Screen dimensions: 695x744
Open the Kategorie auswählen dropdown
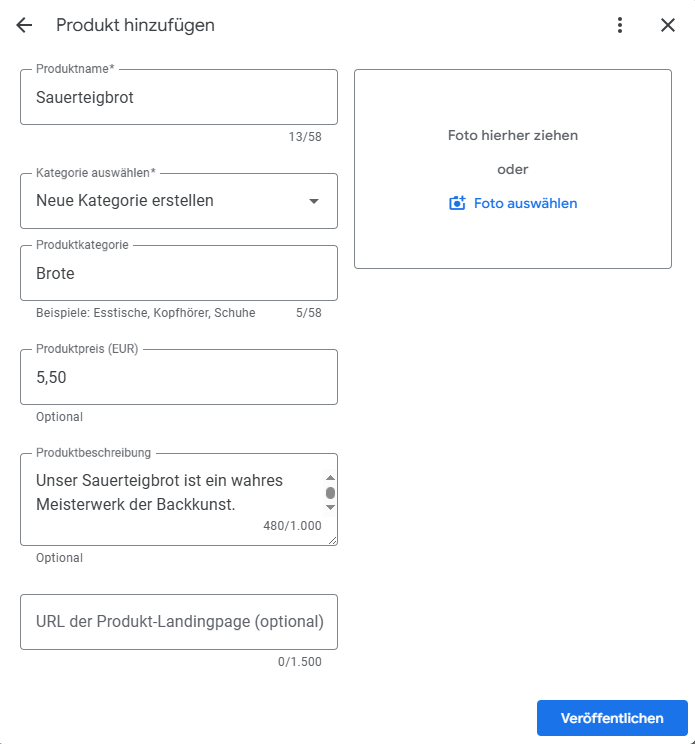pyautogui.click(x=179, y=201)
